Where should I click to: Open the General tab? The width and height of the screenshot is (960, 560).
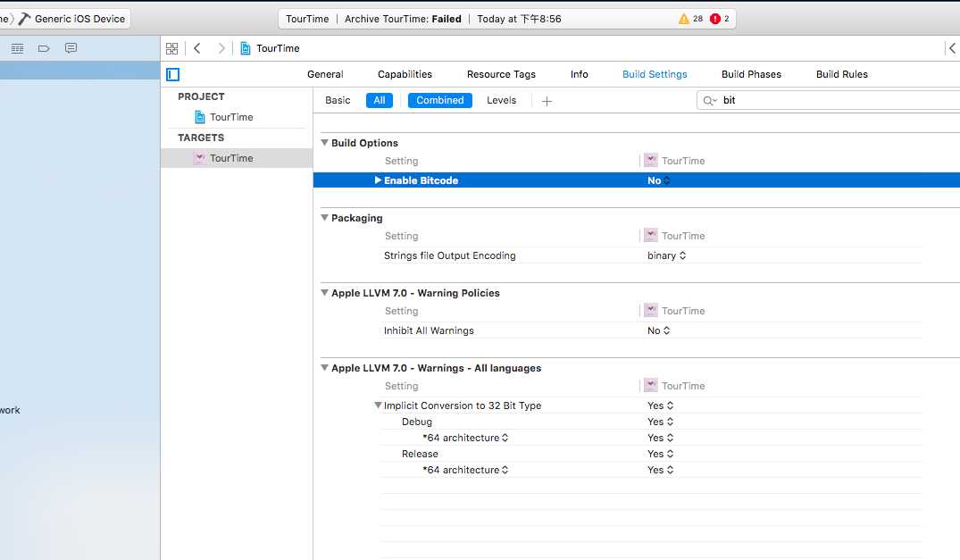pyautogui.click(x=325, y=74)
